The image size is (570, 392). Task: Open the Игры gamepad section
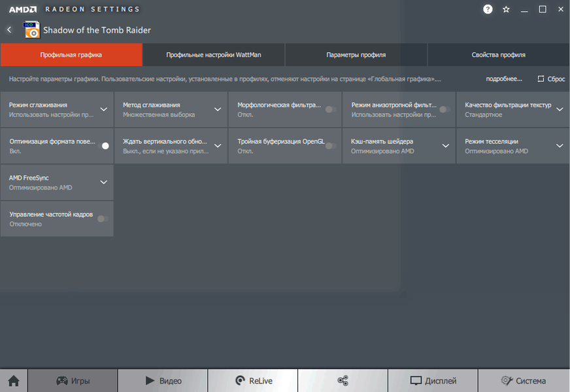point(73,381)
